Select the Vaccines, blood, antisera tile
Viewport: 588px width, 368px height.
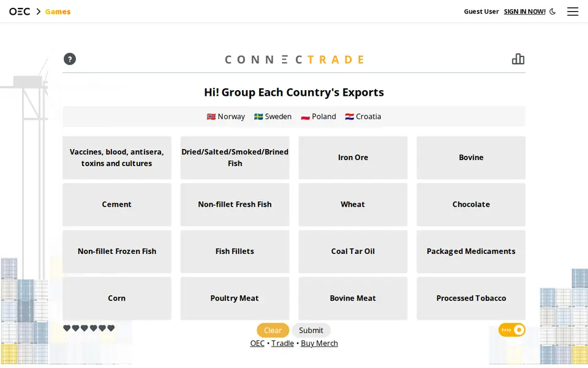(116, 158)
